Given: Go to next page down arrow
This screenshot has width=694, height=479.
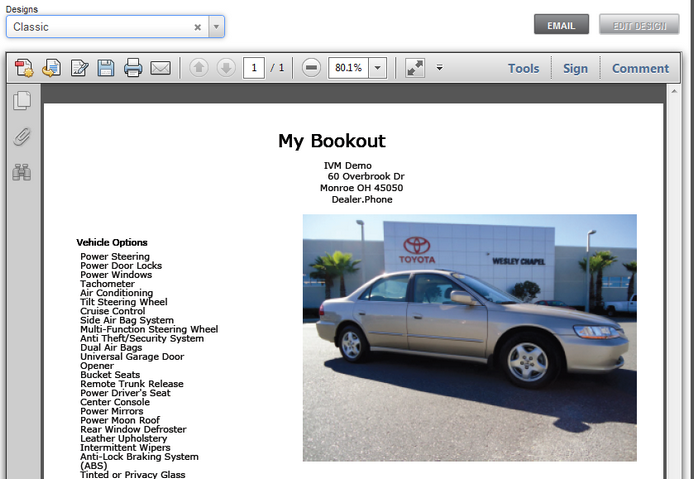Looking at the screenshot, I should click(226, 68).
